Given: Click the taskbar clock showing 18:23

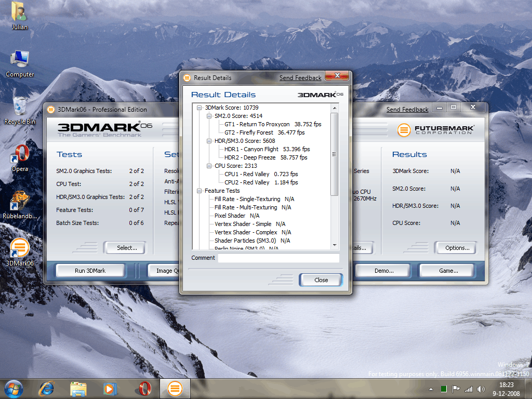Looking at the screenshot, I should [506, 389].
